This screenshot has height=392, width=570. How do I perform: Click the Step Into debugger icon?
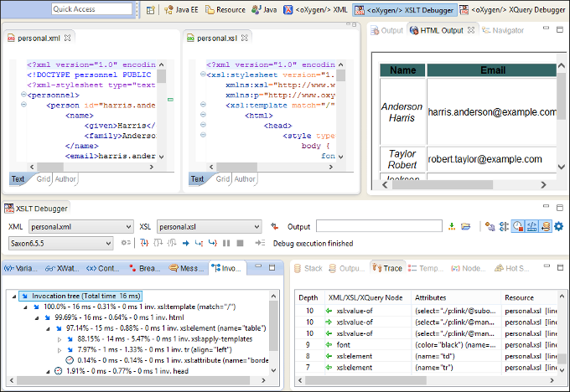coord(143,243)
